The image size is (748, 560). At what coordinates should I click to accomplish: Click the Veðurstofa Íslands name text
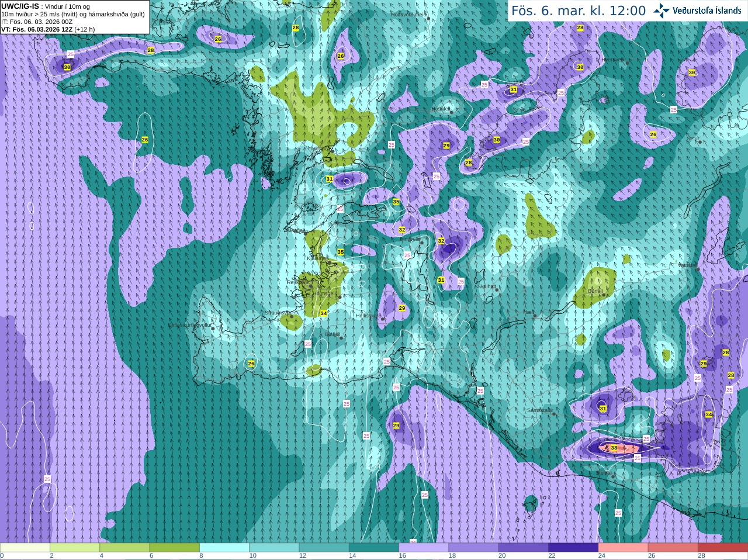click(707, 10)
